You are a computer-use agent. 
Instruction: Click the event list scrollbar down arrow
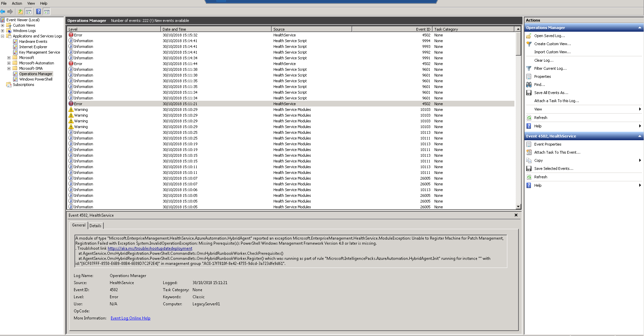(518, 207)
